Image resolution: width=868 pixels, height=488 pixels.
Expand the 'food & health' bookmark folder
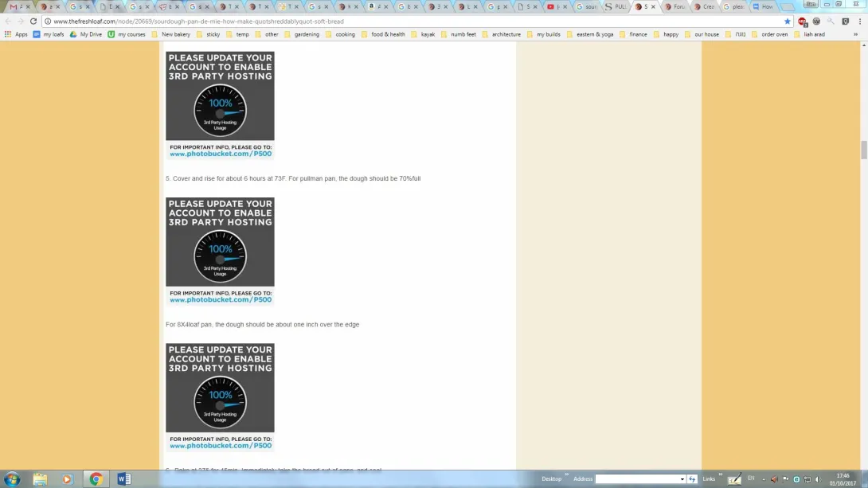click(x=383, y=34)
